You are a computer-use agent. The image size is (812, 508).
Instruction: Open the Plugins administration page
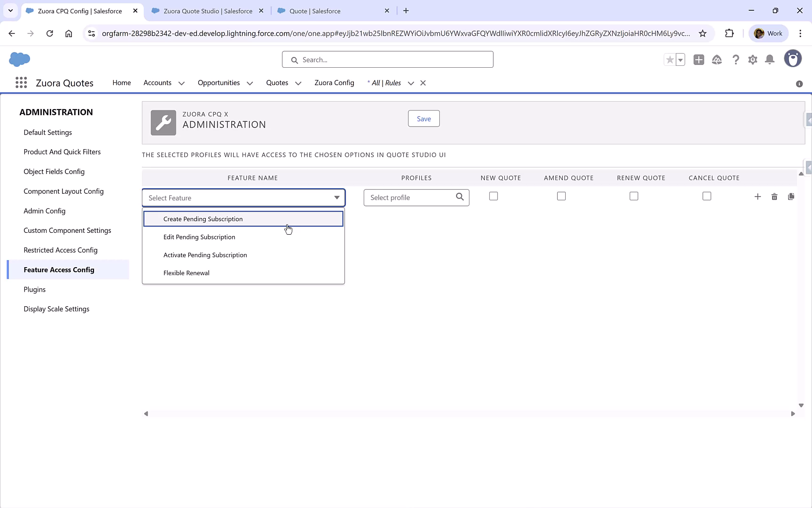pos(34,289)
